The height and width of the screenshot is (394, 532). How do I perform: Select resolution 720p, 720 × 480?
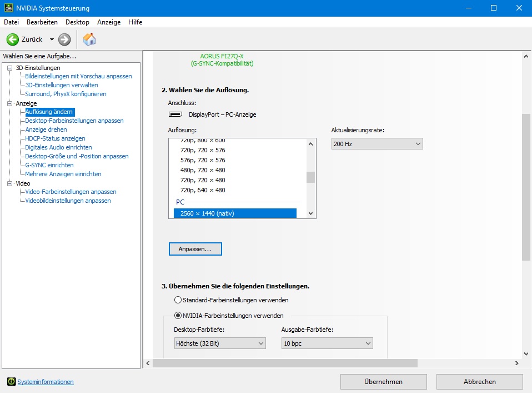coord(203,180)
